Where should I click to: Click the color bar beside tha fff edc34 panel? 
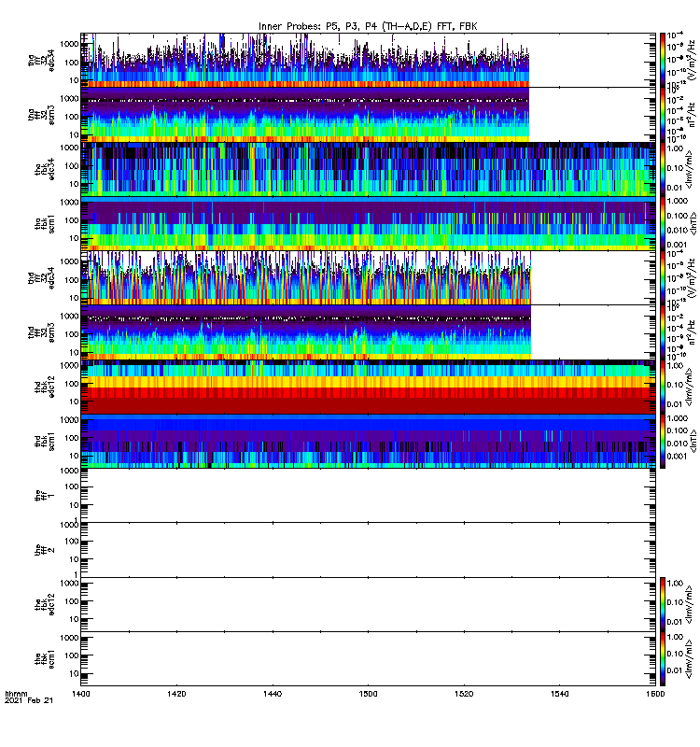click(663, 60)
